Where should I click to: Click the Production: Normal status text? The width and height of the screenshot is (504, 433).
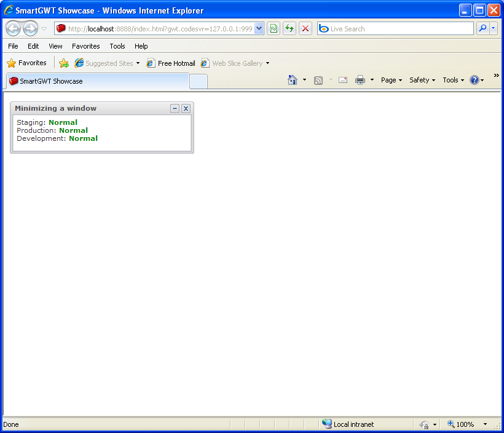(x=52, y=130)
